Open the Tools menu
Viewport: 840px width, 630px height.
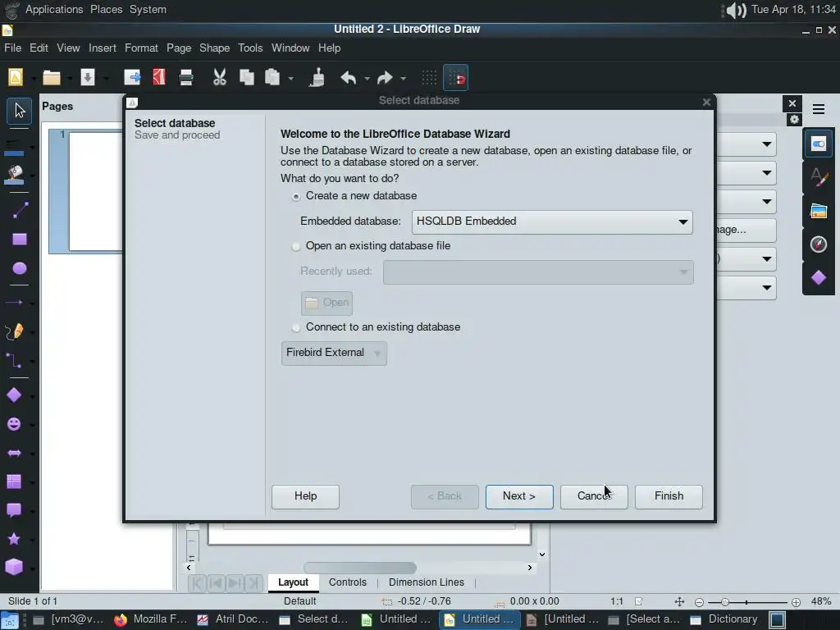pyautogui.click(x=250, y=48)
